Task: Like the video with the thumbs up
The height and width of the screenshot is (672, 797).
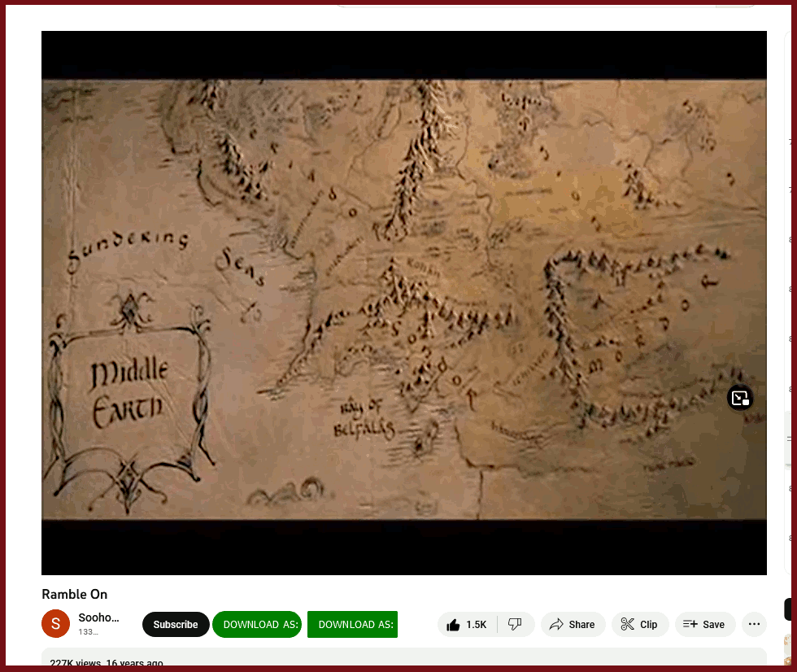Action: (x=467, y=624)
